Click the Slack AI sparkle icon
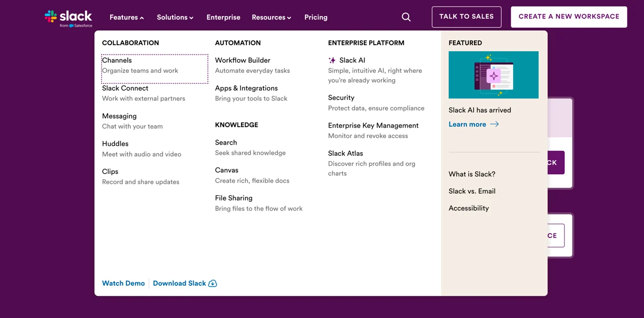 (x=332, y=60)
